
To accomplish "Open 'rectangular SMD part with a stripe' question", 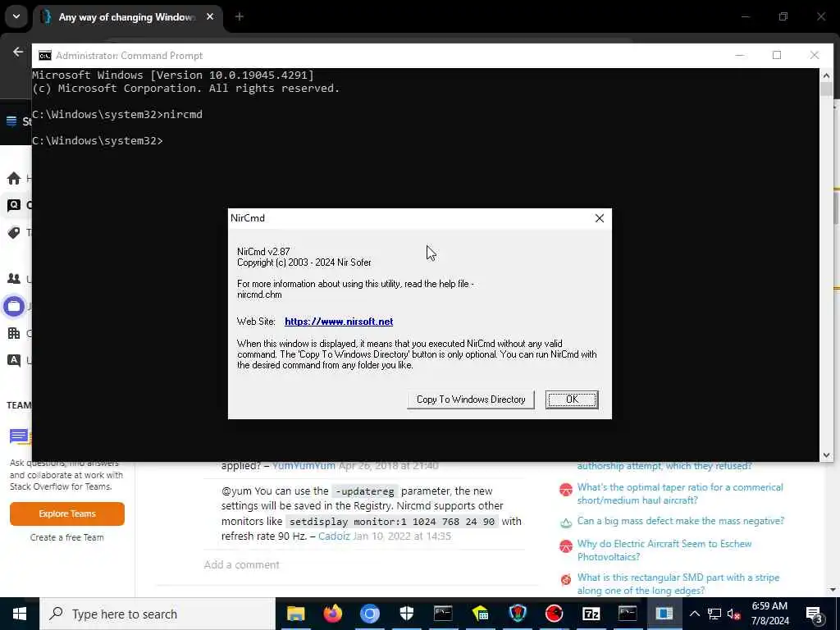I will point(678,584).
